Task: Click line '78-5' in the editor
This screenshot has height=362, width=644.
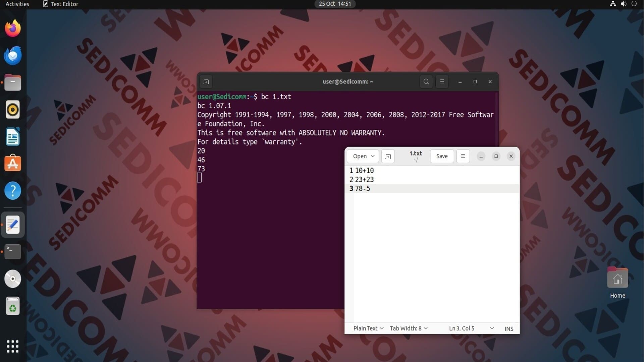Action: (363, 189)
